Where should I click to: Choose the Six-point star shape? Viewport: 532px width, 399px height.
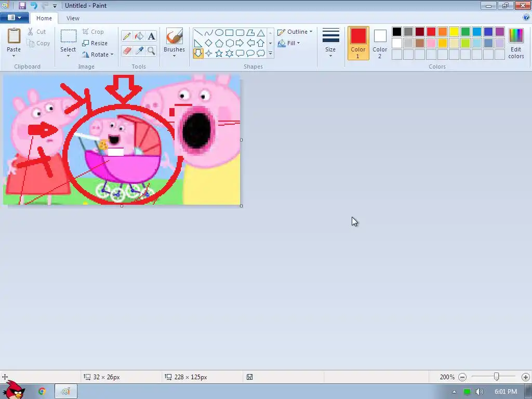[x=229, y=54]
